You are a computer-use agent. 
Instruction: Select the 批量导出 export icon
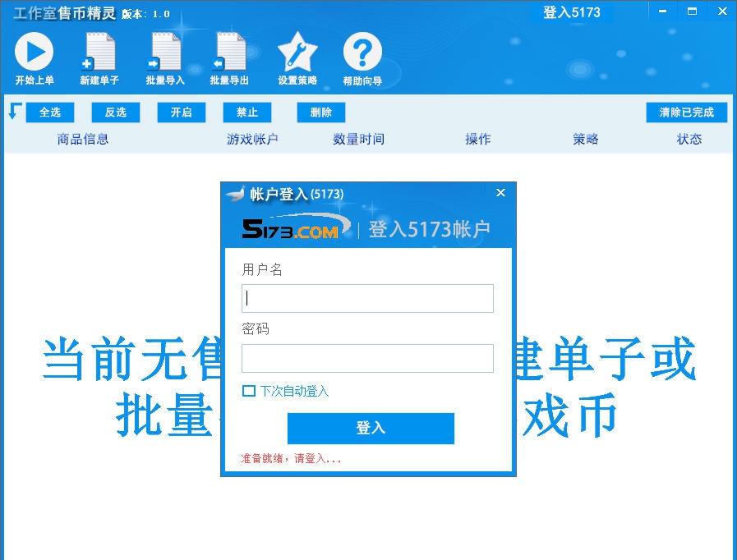[229, 51]
